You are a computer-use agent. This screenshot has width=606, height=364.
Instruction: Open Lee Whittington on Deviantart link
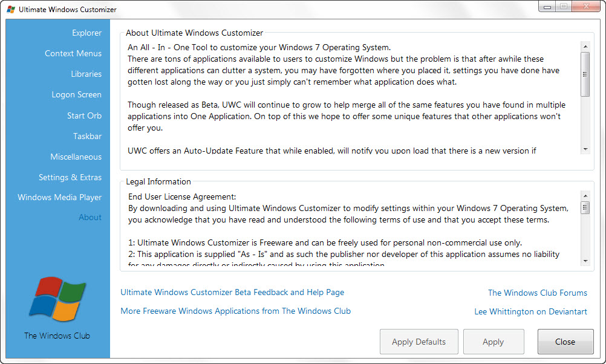[x=530, y=311]
